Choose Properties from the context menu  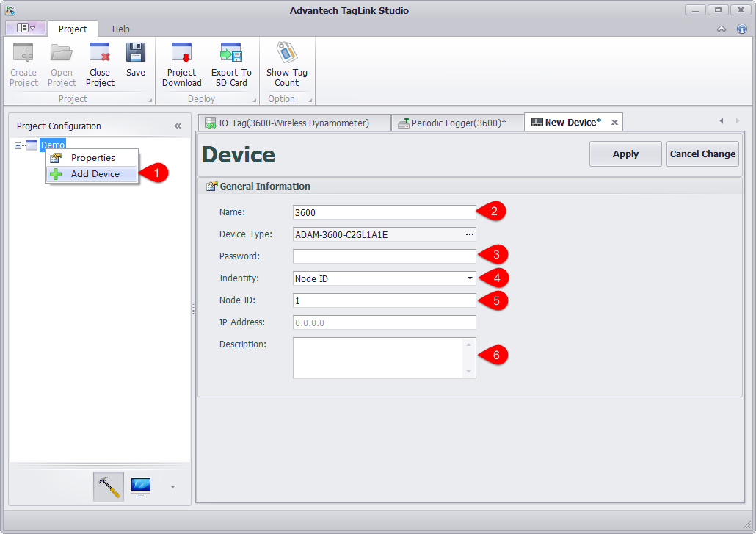(92, 158)
